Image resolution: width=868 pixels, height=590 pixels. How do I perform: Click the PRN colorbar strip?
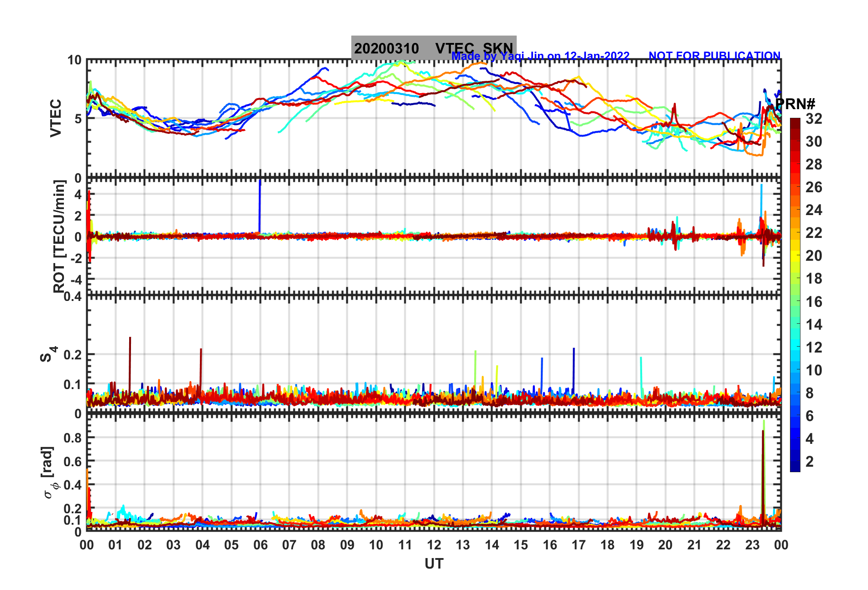point(795,295)
